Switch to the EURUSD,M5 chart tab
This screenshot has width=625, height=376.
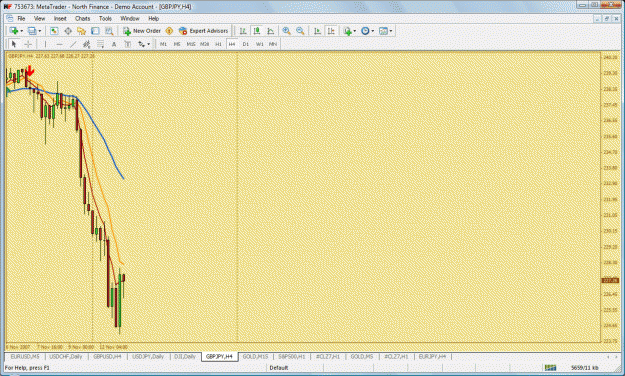pyautogui.click(x=25, y=356)
